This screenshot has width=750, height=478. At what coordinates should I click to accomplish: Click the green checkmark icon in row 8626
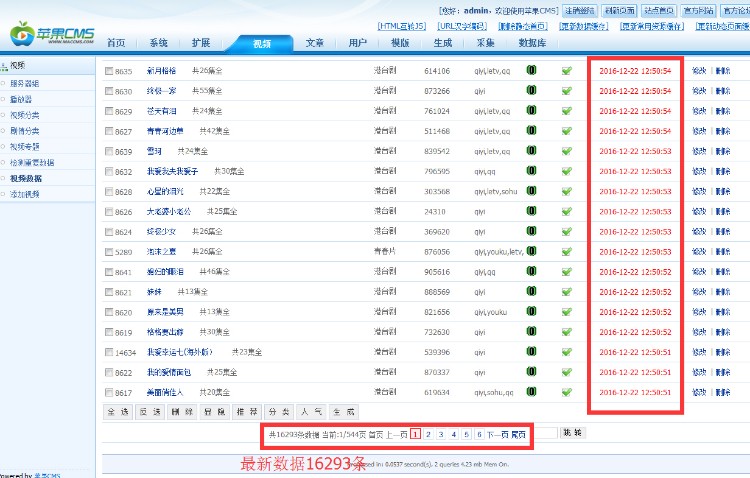point(567,211)
